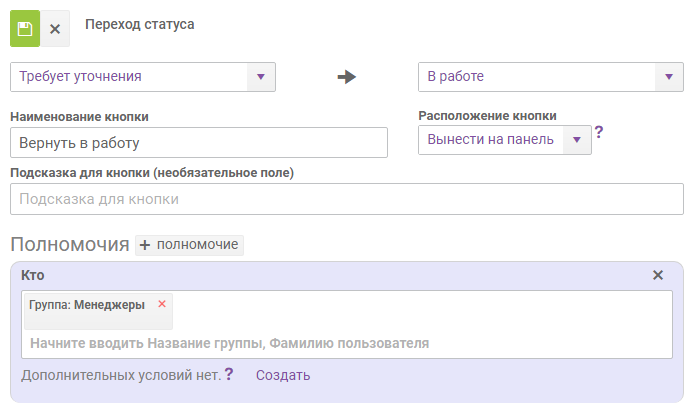Select the "Группа: Менеджеры" chip
695x413 pixels.
tap(87, 305)
